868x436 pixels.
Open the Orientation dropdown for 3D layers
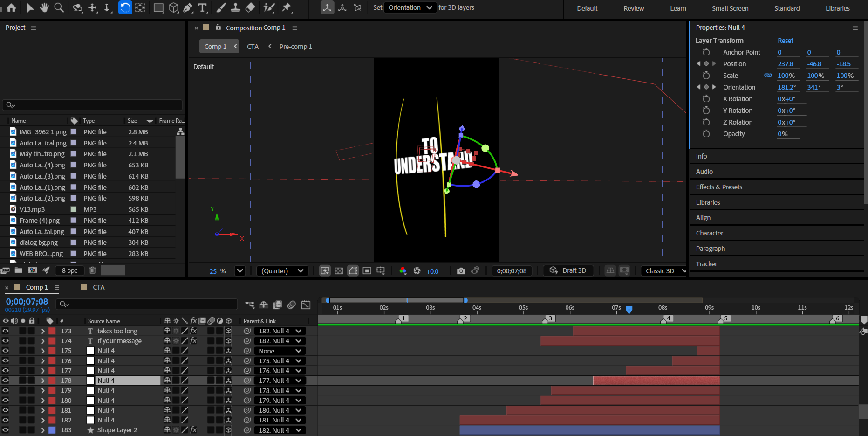pyautogui.click(x=410, y=7)
